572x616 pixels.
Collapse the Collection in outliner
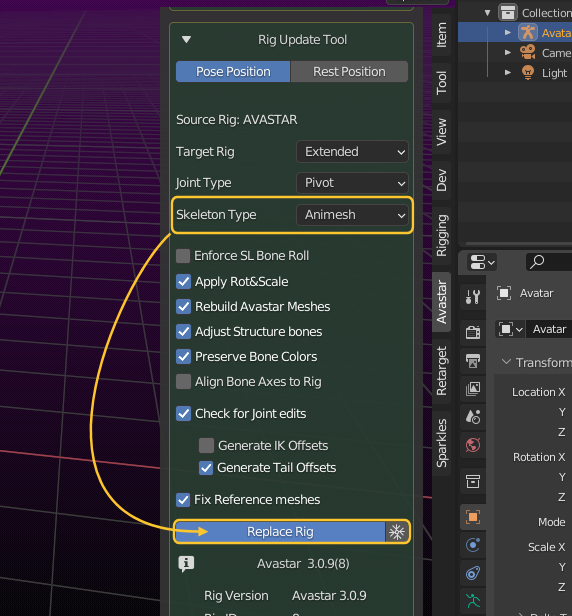(x=488, y=13)
